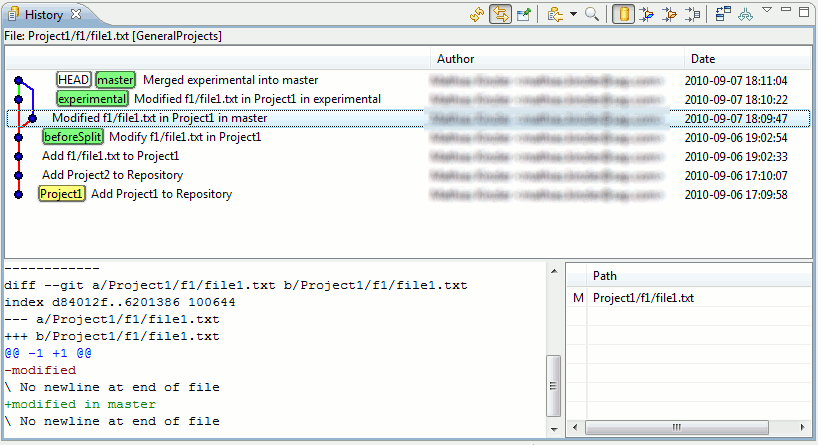818x445 pixels.
Task: Select the History tab
Action: (43, 13)
